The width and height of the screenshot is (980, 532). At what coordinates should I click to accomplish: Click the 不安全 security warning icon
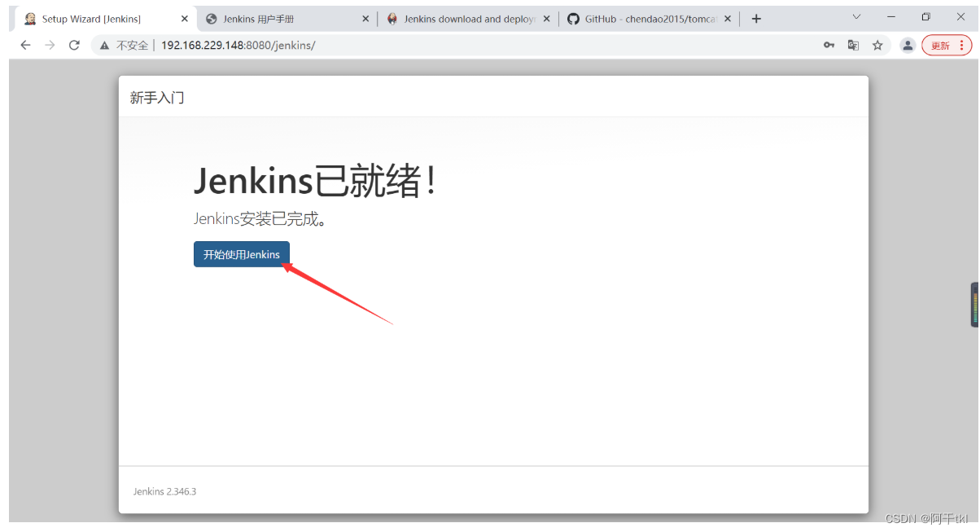(105, 46)
